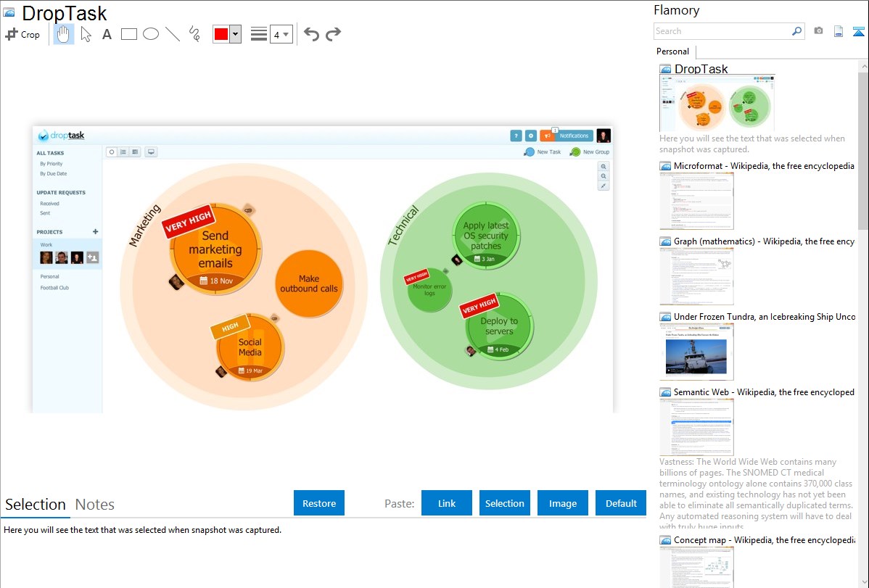Open the Semantic Web snapshot thumbnail
The image size is (869, 588).
696,427
